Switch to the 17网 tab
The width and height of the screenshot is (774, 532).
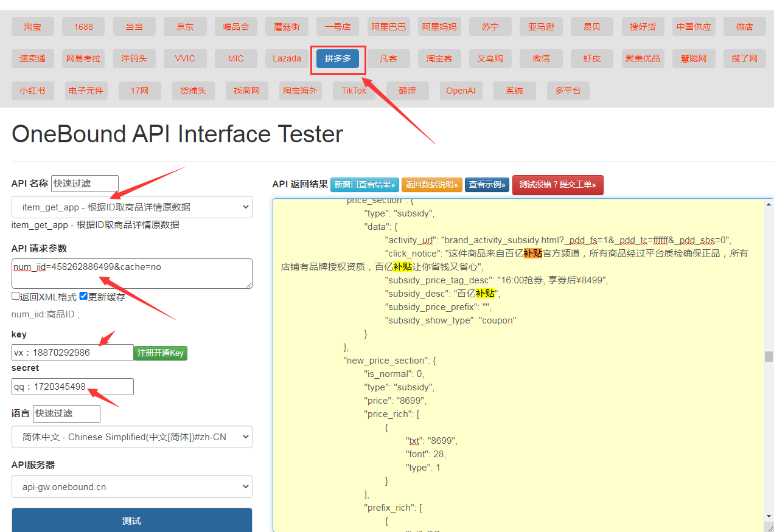coord(140,91)
